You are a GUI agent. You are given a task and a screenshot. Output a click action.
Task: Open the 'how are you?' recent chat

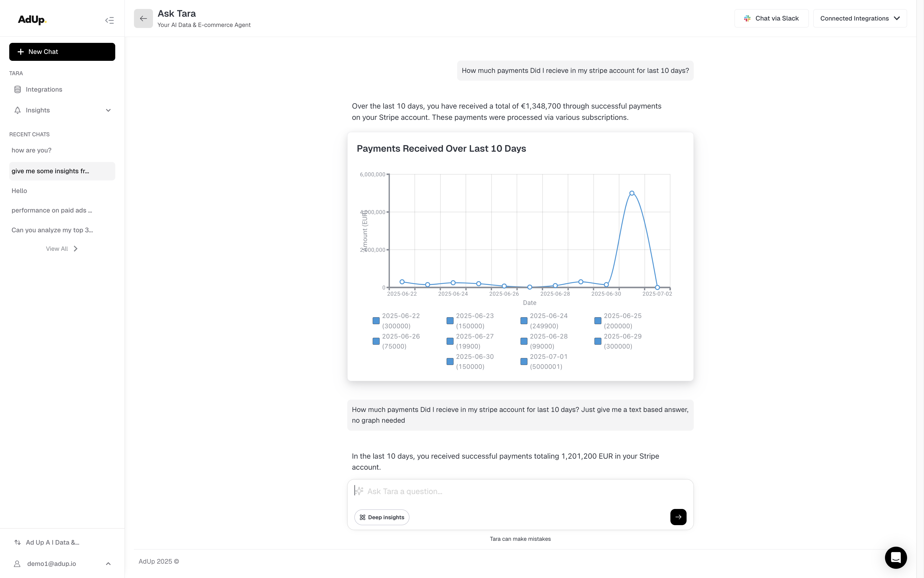(31, 150)
